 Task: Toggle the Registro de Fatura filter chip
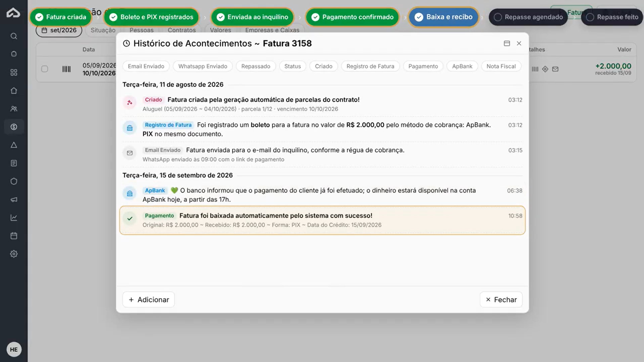(370, 66)
